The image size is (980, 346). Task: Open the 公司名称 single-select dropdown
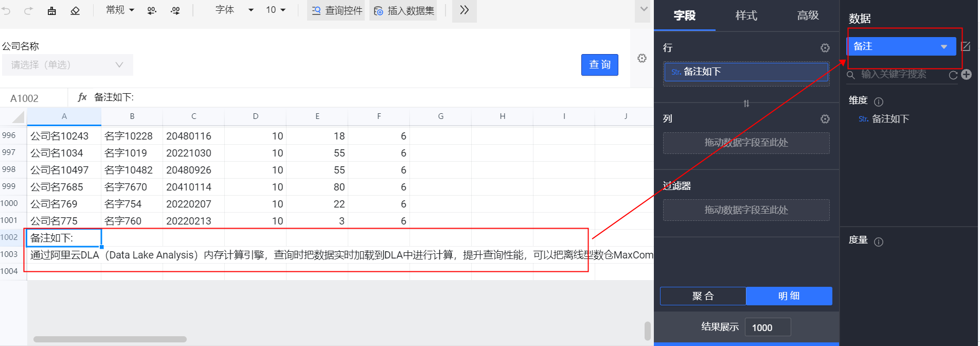[67, 65]
